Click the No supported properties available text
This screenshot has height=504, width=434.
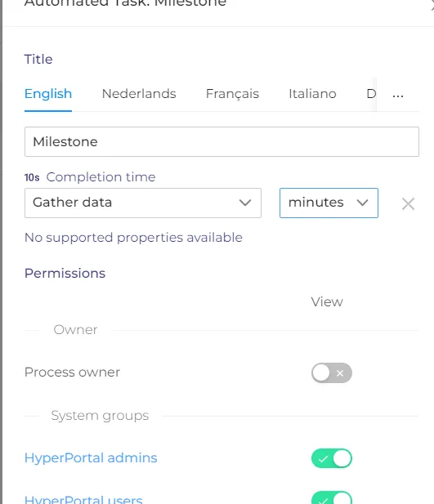click(x=133, y=238)
